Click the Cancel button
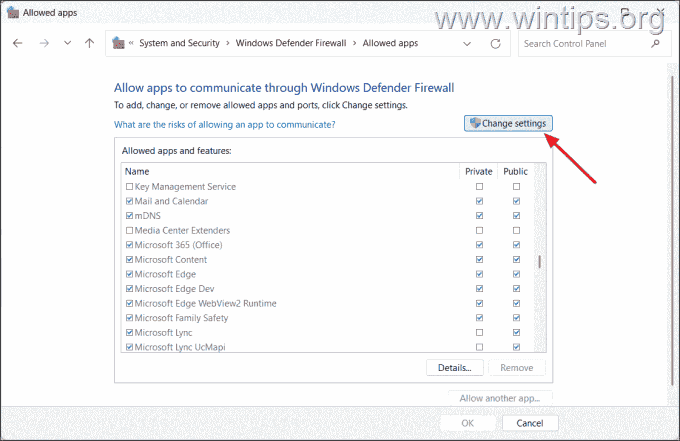Image resolution: width=680 pixels, height=441 pixels. (x=530, y=423)
